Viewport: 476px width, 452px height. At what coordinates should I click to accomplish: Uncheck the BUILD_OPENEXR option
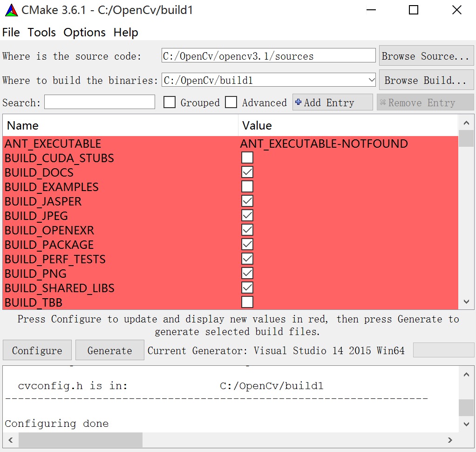(x=247, y=230)
